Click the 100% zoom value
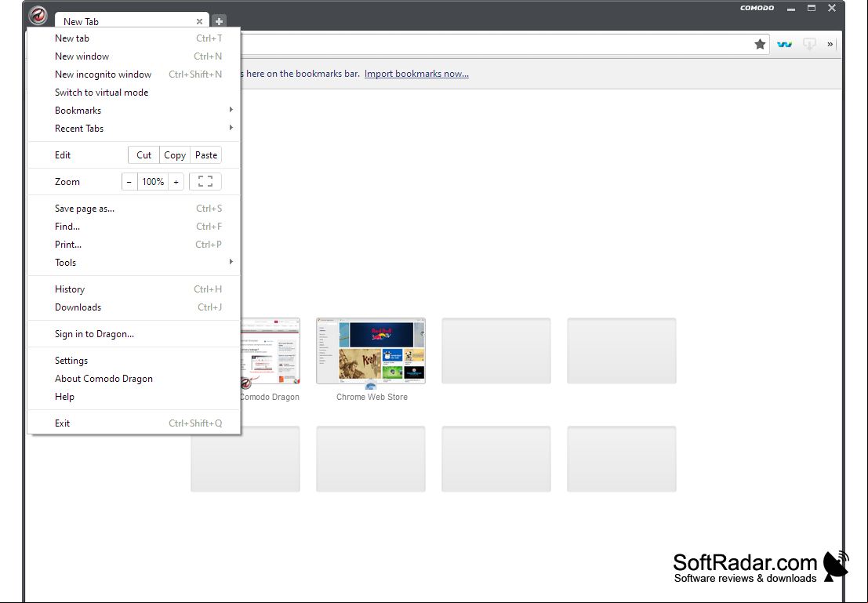This screenshot has width=868, height=603. coord(153,182)
